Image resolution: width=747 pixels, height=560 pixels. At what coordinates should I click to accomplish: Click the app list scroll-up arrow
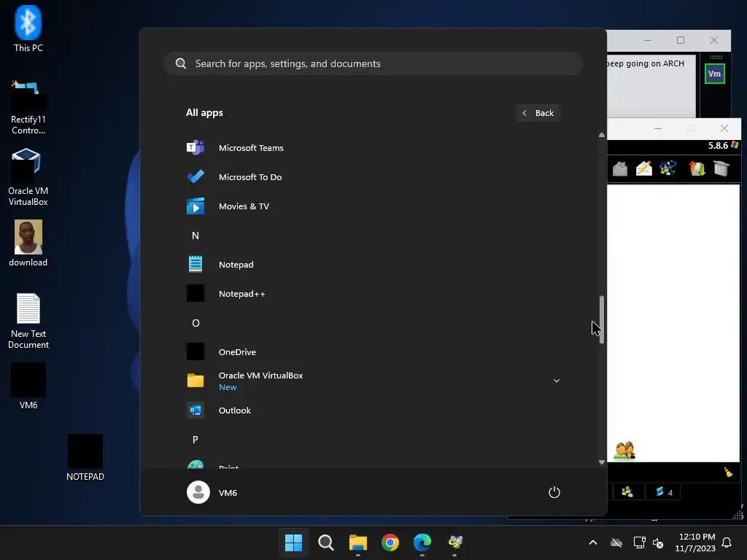(x=602, y=135)
